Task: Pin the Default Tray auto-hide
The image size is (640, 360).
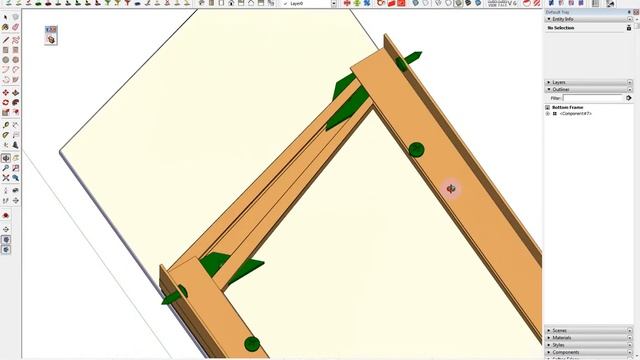Action: [629, 12]
